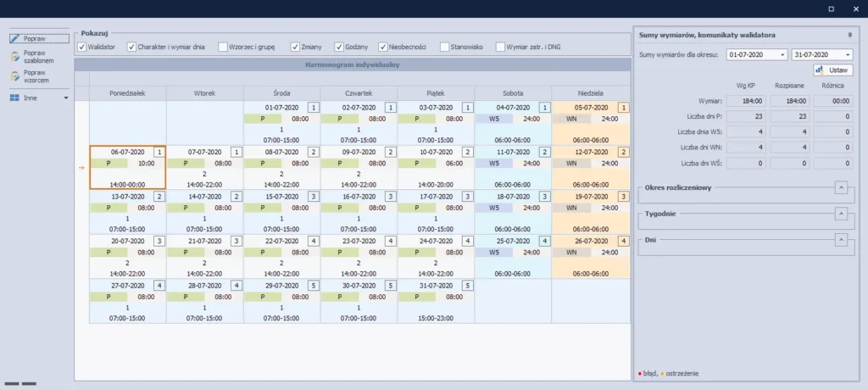Click the Popraw wzorcem icon
The width and height of the screenshot is (868, 390).
point(16,76)
